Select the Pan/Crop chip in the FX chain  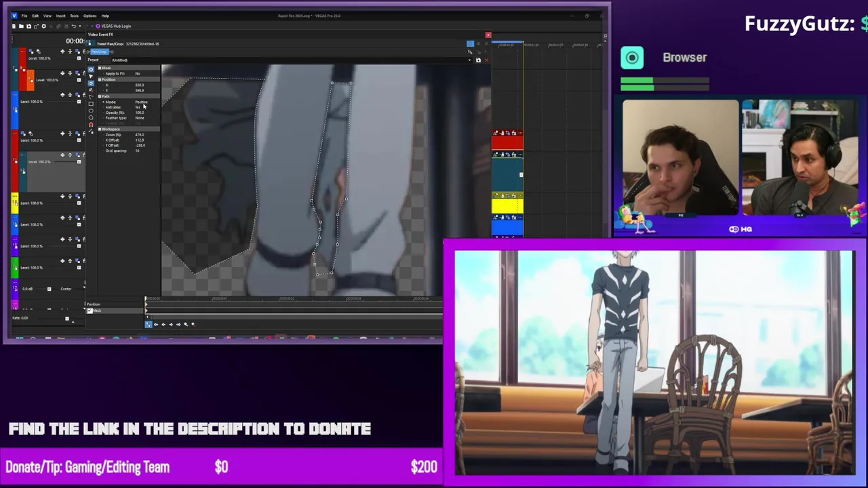(x=100, y=52)
